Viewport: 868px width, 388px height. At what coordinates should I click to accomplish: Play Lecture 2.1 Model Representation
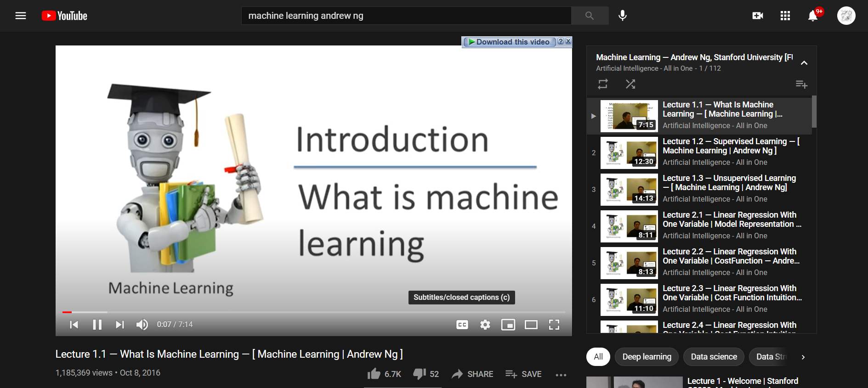click(699, 226)
